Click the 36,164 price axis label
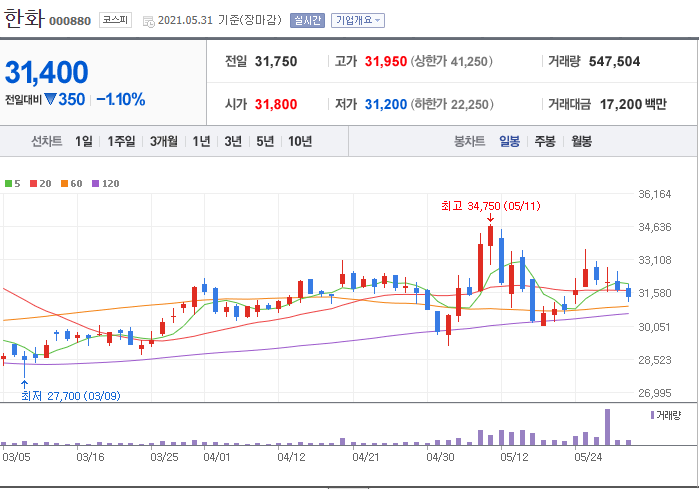The width and height of the screenshot is (699, 489). (654, 194)
